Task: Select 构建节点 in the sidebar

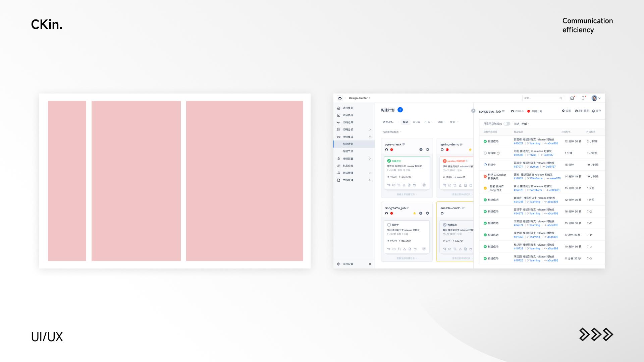Action: point(348,151)
